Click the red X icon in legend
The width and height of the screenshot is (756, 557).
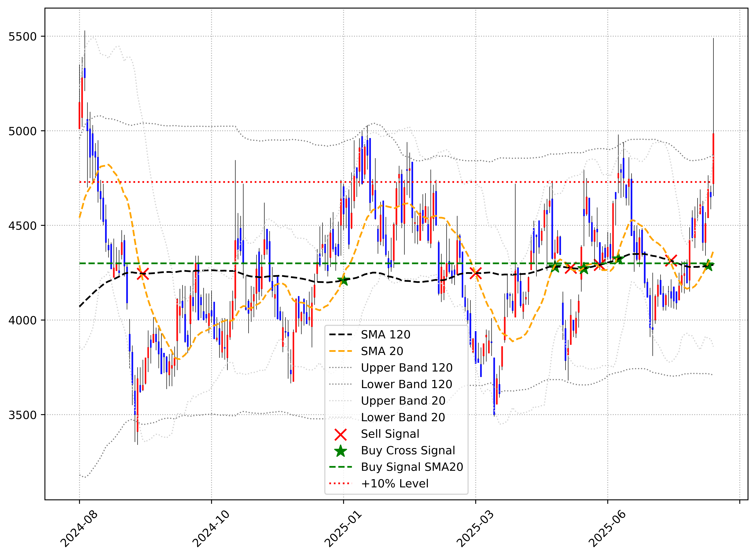tap(341, 435)
